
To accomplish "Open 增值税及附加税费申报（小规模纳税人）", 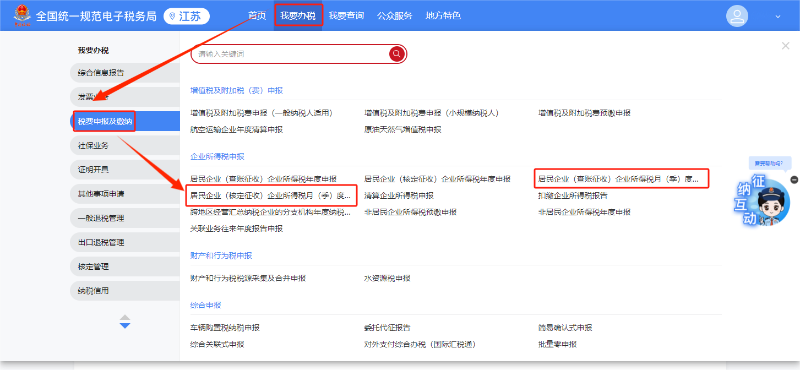I will coord(431,113).
